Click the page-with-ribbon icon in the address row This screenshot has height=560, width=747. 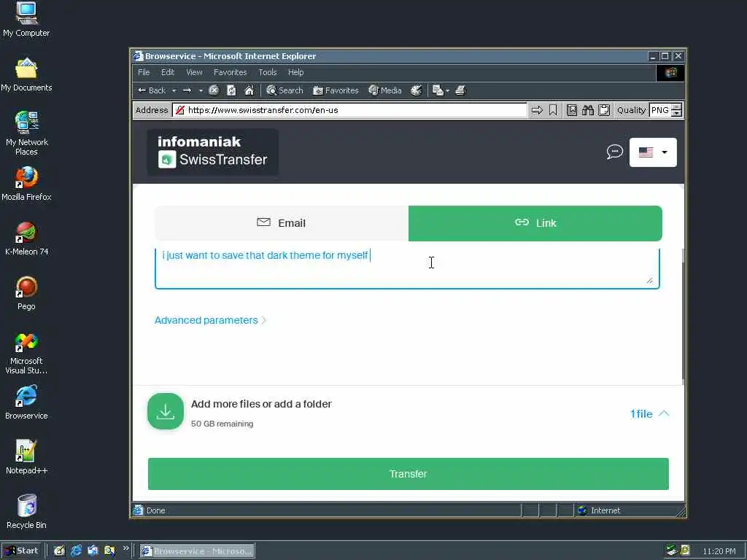point(572,111)
